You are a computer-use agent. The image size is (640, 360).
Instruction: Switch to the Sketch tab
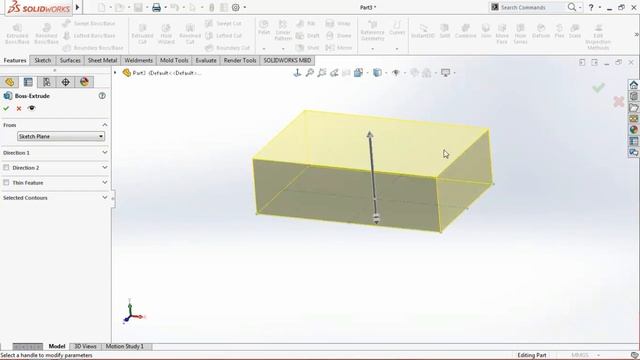42,60
